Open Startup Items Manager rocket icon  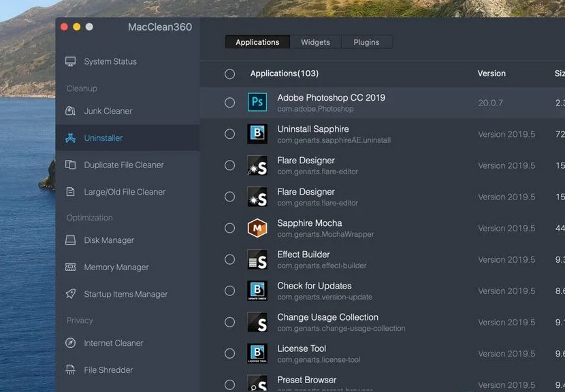70,294
